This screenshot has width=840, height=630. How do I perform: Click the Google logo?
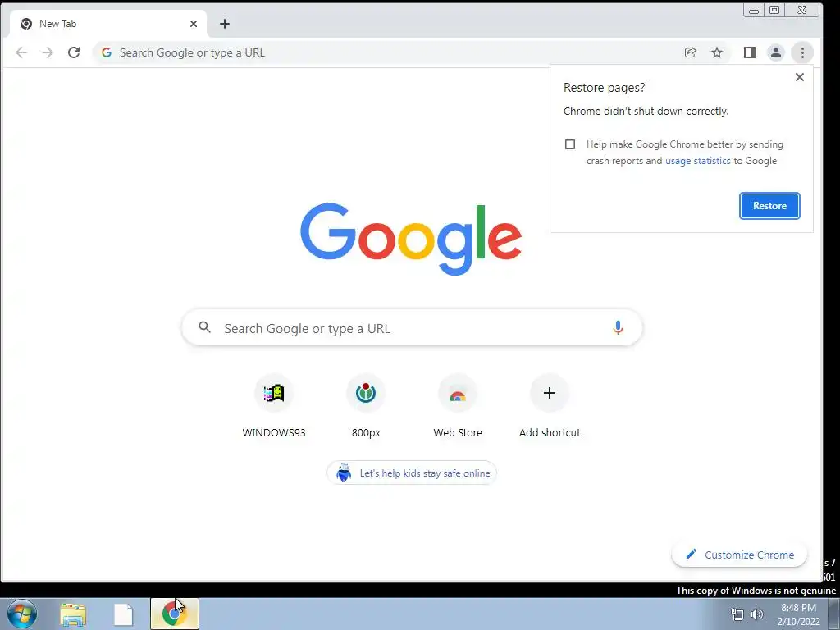[x=411, y=239]
